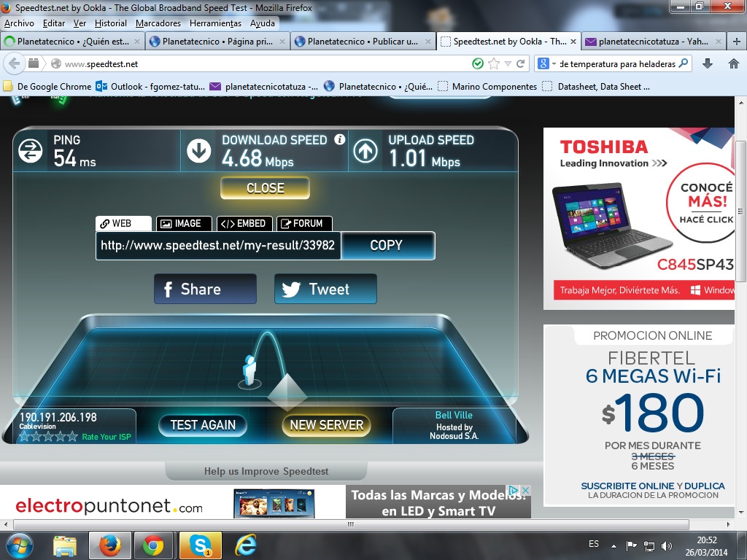The height and width of the screenshot is (560, 747).
Task: Rate your ISP with the star row
Action: 48,437
